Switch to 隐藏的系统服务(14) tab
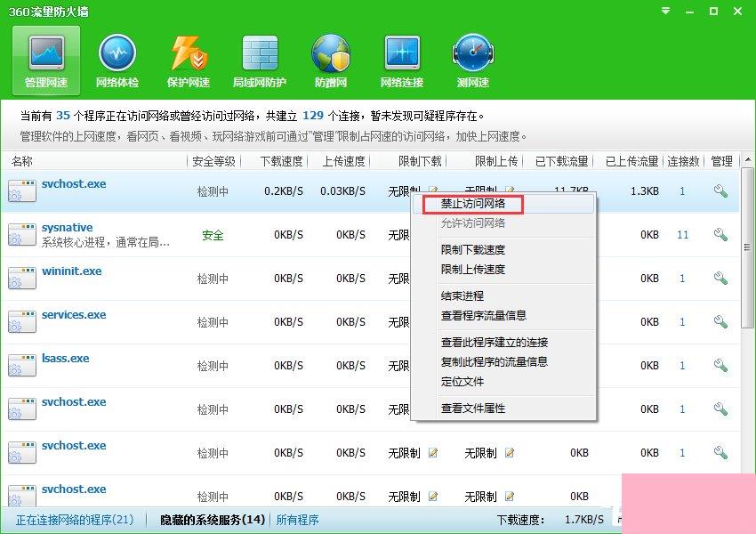Screen dimensions: 756x534 point(213,520)
